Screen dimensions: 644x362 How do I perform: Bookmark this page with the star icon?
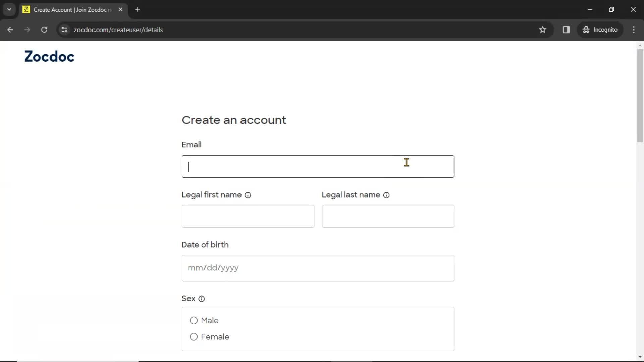(543, 29)
